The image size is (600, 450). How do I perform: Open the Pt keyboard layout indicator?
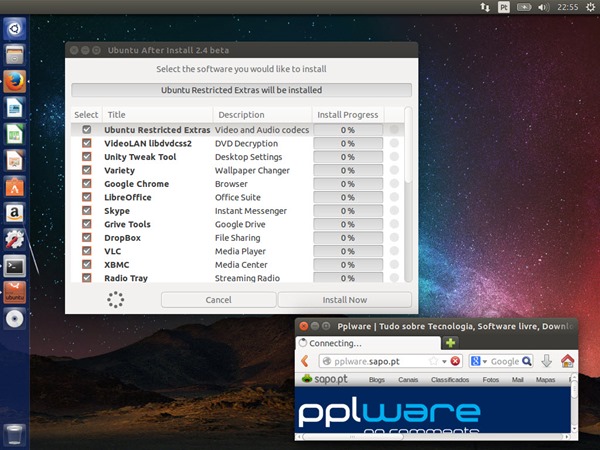tap(504, 7)
